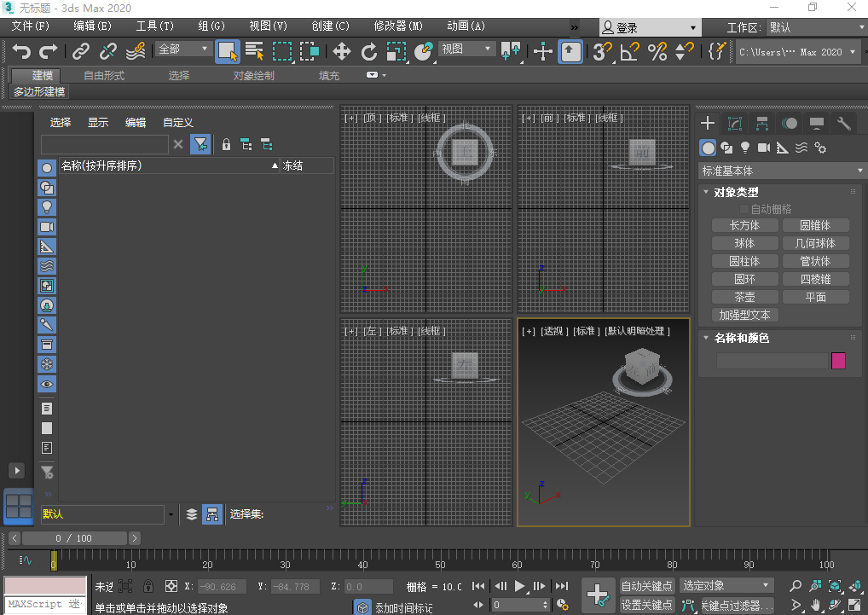
Task: Open the 标准基本体 dropdown
Action: 782,171
